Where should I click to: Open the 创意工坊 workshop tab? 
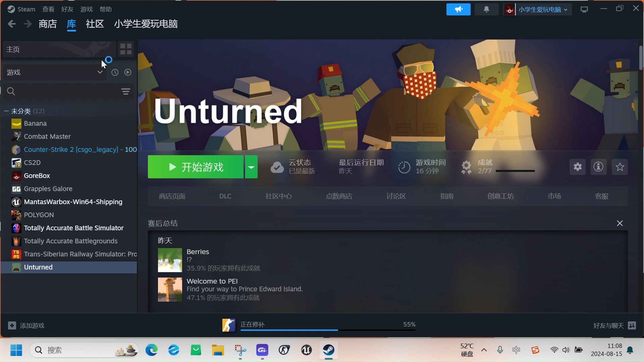[500, 196]
